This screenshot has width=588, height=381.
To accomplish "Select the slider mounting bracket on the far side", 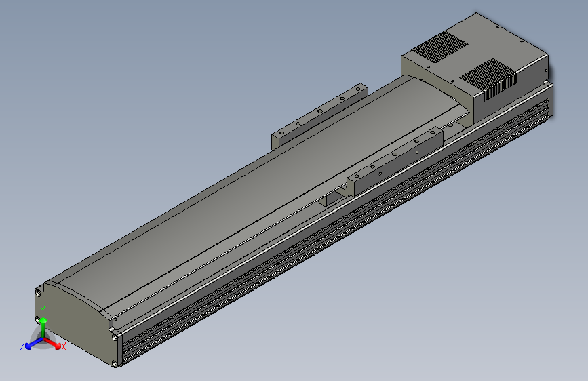I will (319, 115).
